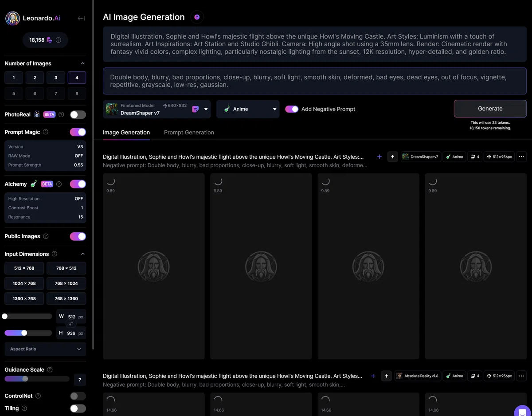532x416 pixels.
Task: Disable the Alchemy toggle
Action: pos(78,184)
